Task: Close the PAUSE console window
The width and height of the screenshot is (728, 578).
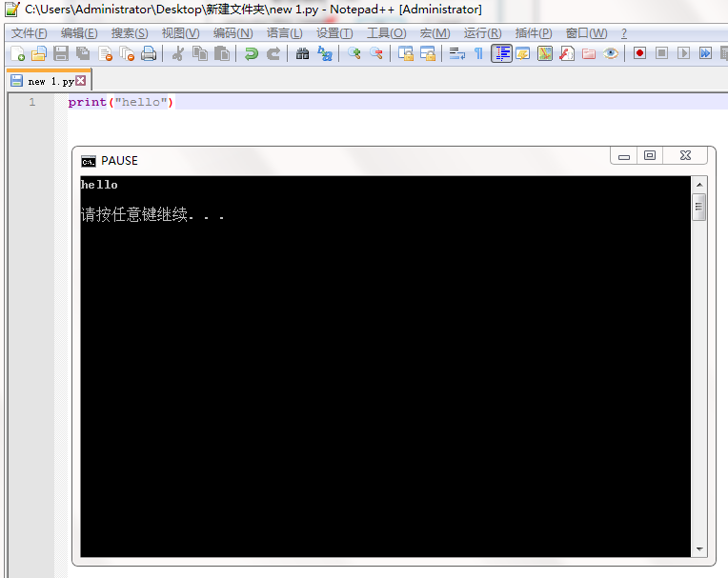Action: point(685,156)
